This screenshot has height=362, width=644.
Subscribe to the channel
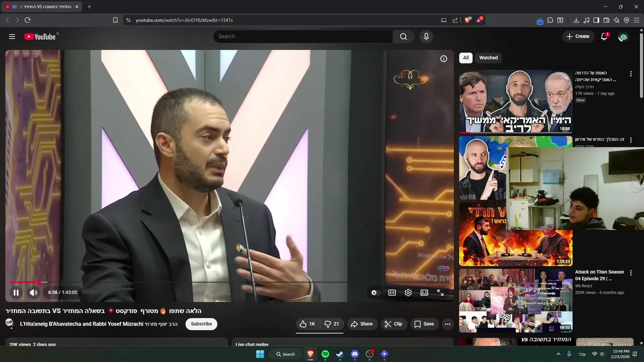pyautogui.click(x=201, y=324)
